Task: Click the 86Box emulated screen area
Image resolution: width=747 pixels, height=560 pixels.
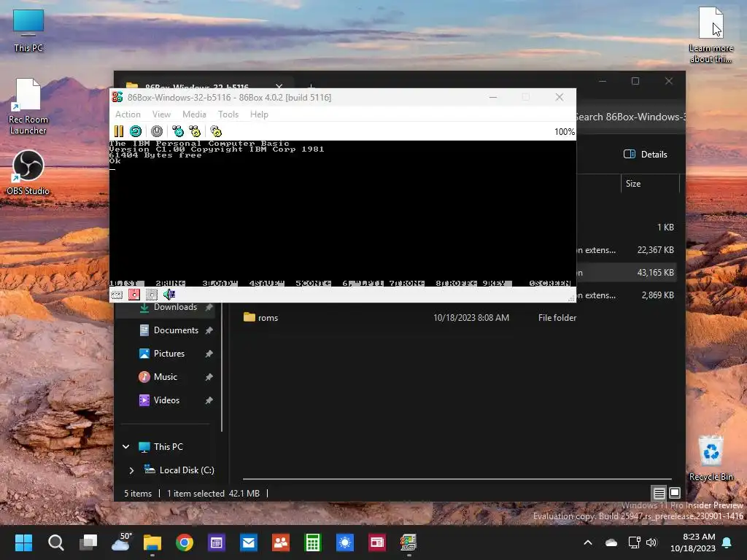Action: click(343, 214)
